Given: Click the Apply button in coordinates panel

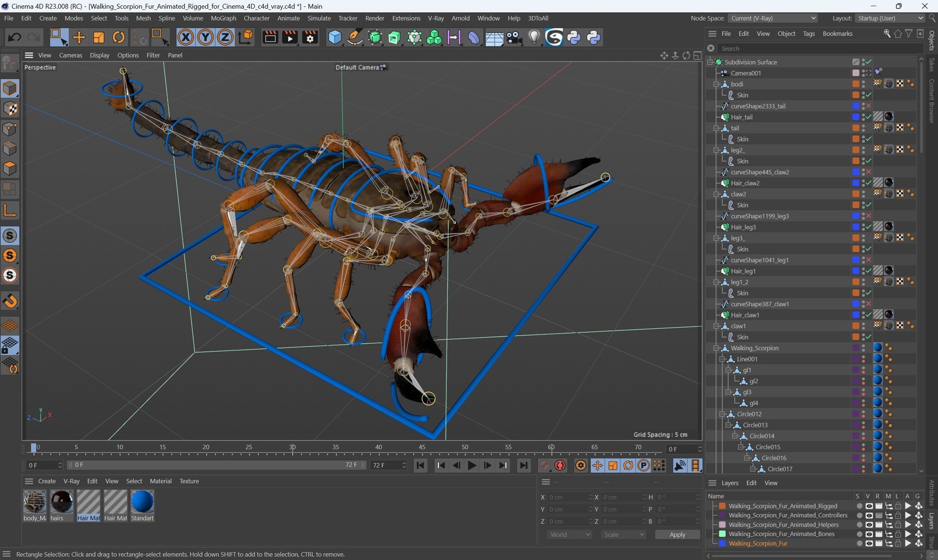Looking at the screenshot, I should click(677, 535).
